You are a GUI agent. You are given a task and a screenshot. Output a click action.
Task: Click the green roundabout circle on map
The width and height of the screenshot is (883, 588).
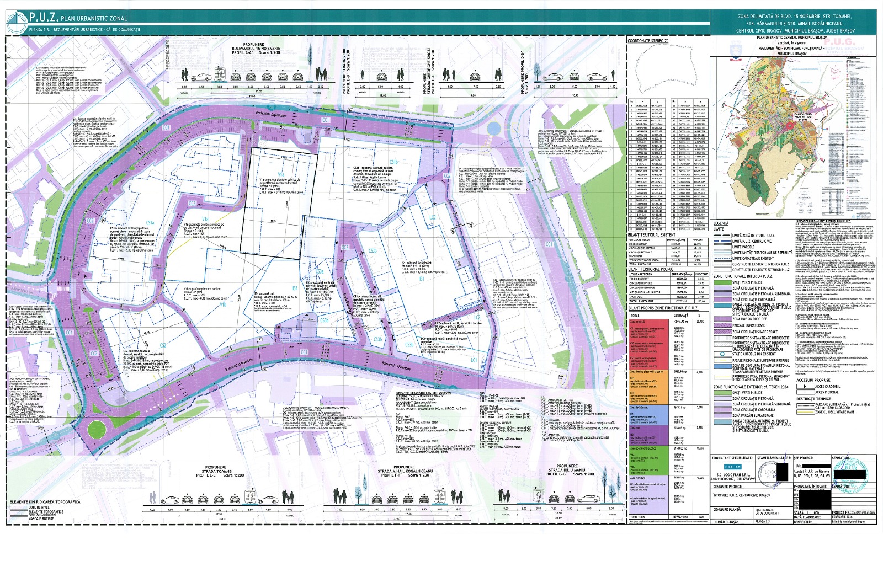pos(97,429)
